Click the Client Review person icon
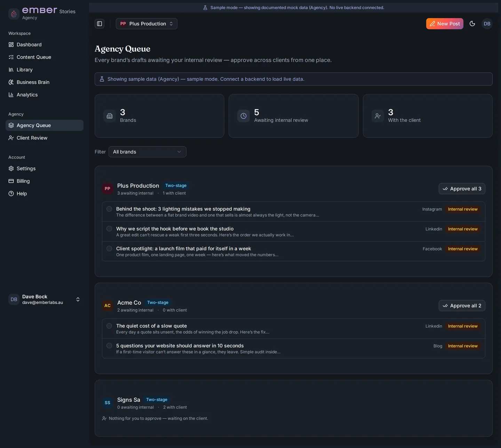501x448 pixels. pos(11,138)
